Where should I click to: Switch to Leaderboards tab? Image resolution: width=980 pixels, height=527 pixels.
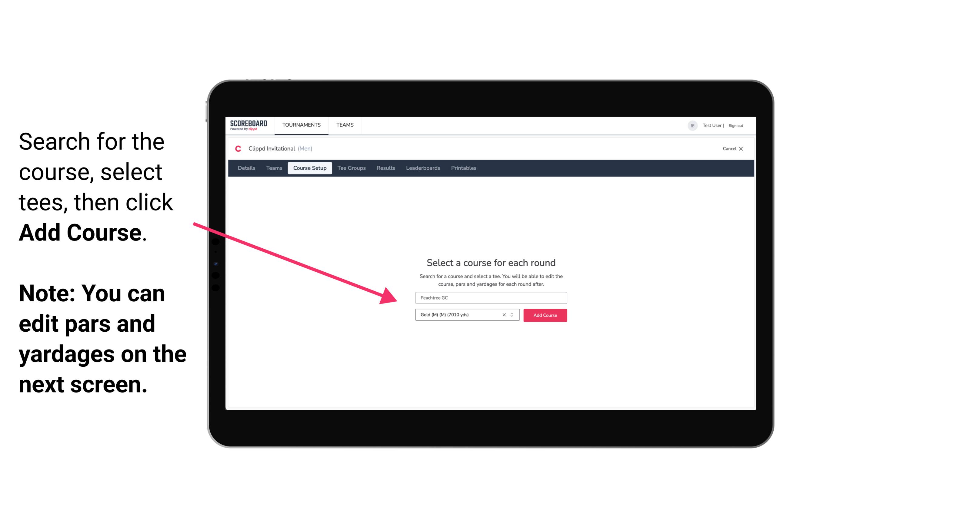(422, 168)
